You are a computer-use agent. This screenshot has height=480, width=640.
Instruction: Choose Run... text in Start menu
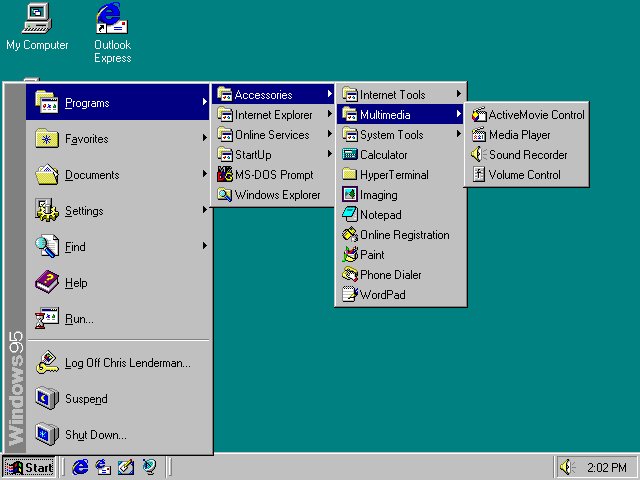(79, 319)
